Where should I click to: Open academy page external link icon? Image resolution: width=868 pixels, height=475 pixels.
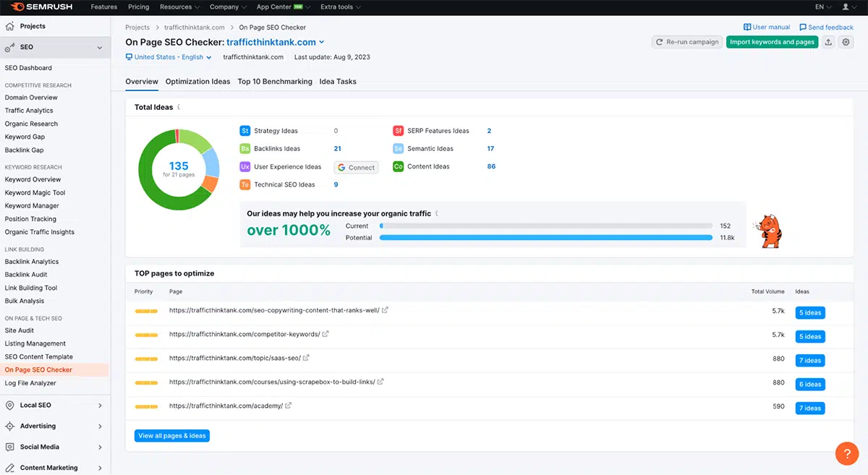tap(289, 406)
